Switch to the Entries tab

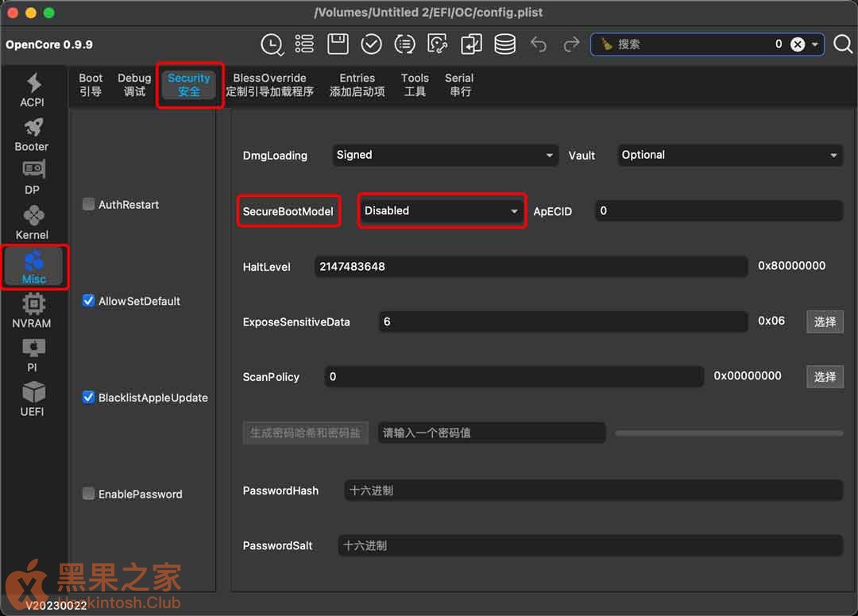click(x=357, y=85)
